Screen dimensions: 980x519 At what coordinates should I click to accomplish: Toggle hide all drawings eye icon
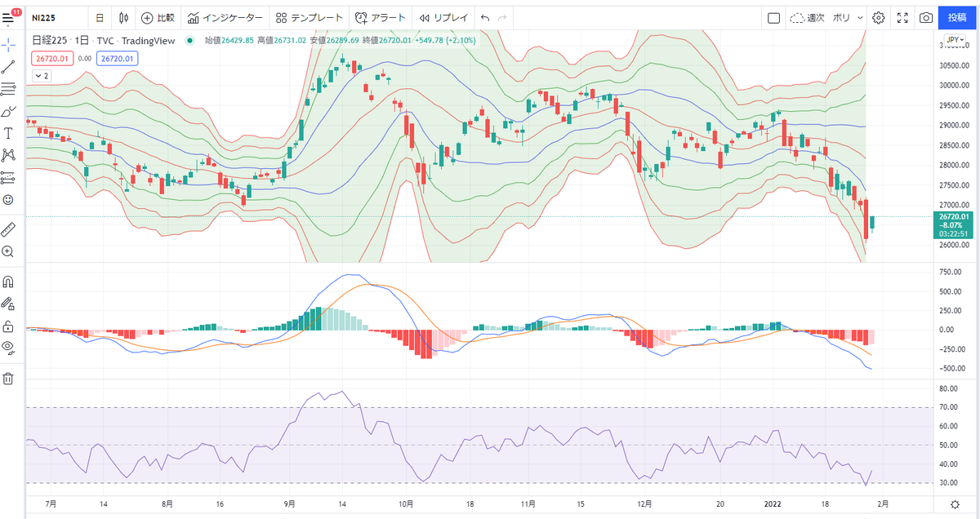(x=8, y=348)
